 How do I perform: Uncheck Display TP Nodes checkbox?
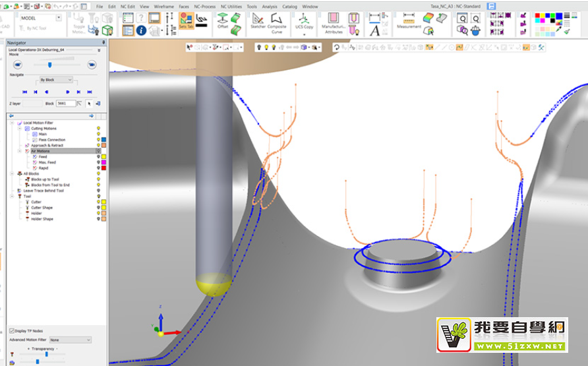[13, 330]
